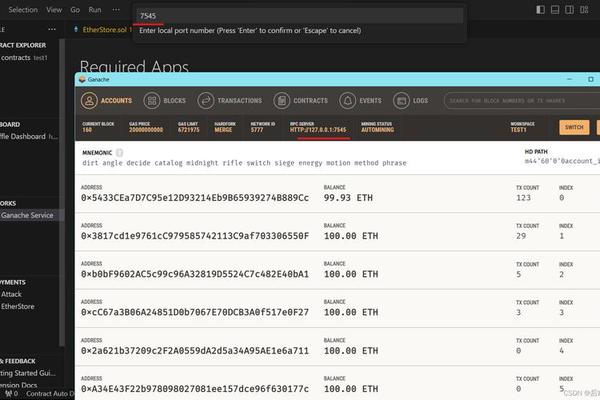
Task: Click the gas limit value 6721975
Action: click(x=189, y=130)
